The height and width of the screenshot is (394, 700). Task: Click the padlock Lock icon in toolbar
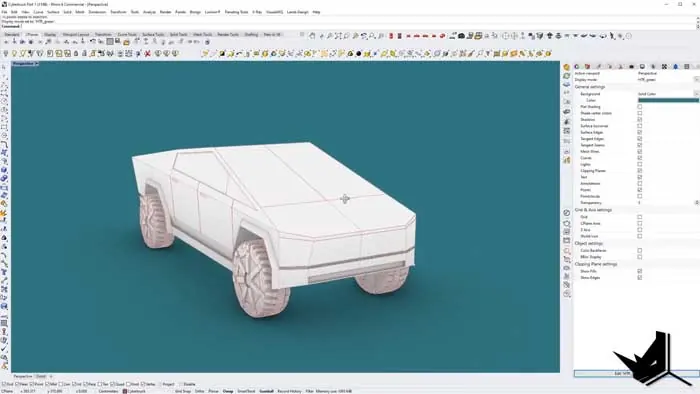(76, 54)
